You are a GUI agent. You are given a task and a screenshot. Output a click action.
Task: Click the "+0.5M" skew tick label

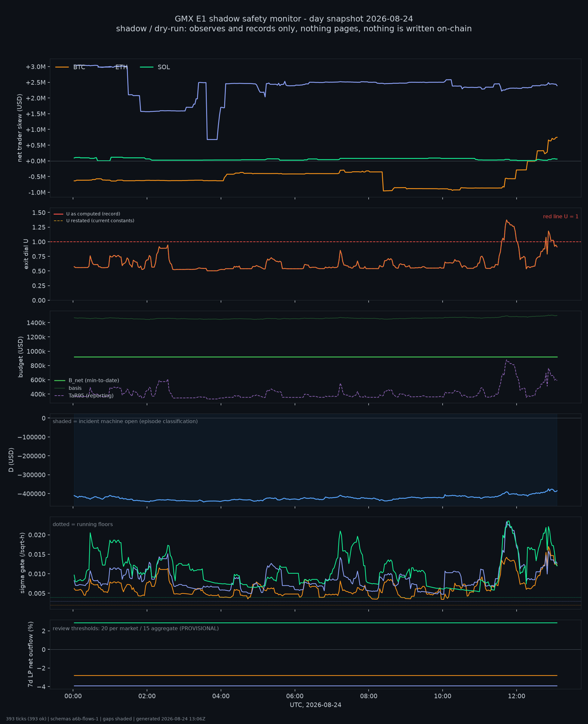pyautogui.click(x=36, y=145)
